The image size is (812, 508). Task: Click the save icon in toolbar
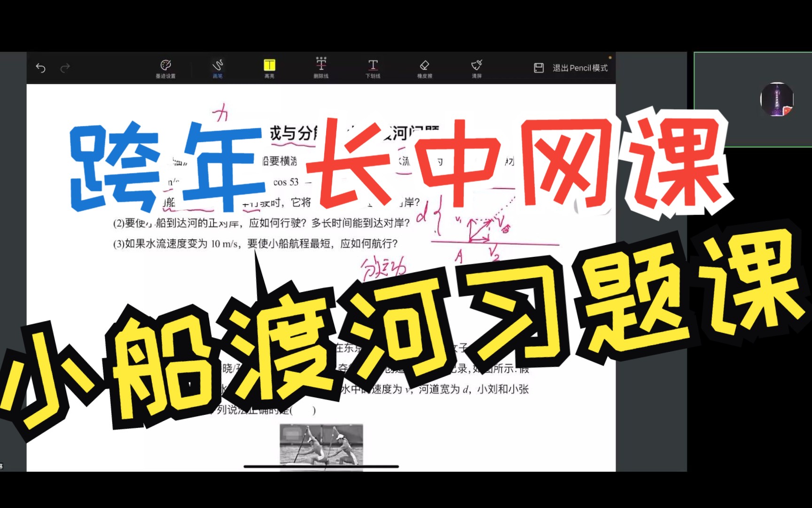pos(539,68)
